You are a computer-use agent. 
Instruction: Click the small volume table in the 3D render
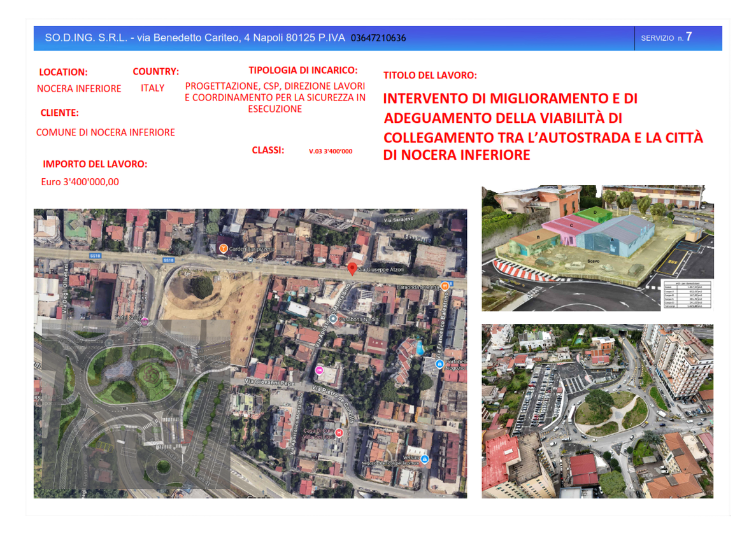pyautogui.click(x=687, y=295)
